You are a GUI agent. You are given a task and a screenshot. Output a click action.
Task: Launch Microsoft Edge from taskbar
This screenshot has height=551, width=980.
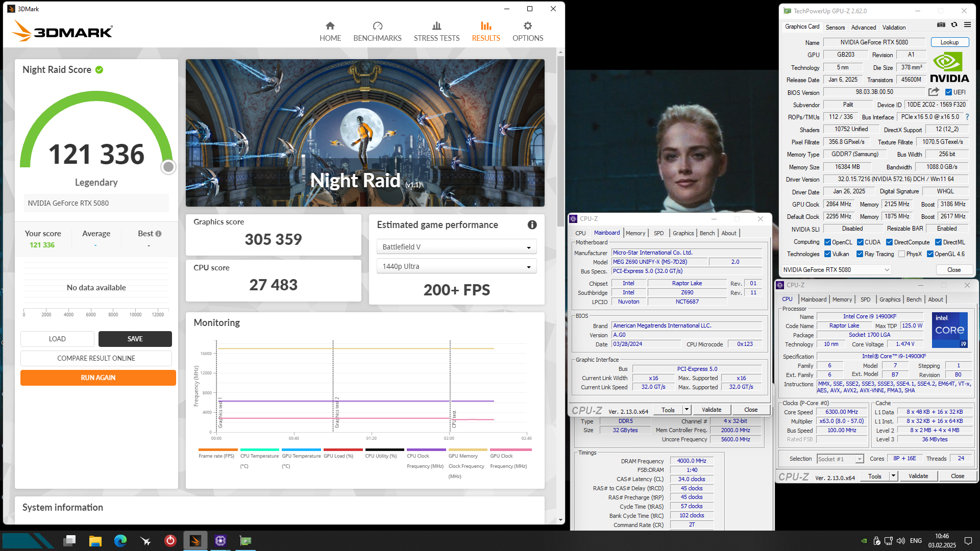pyautogui.click(x=120, y=540)
